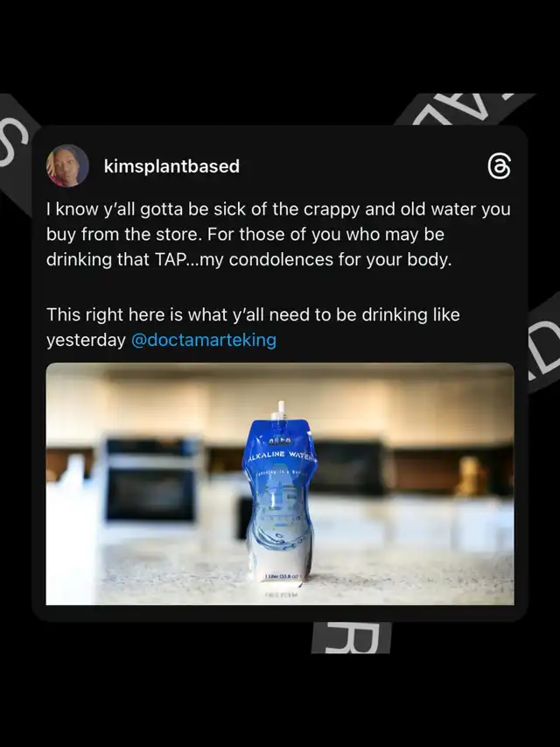
Task: Click the ALKALINE WATER label text
Action: (x=279, y=456)
